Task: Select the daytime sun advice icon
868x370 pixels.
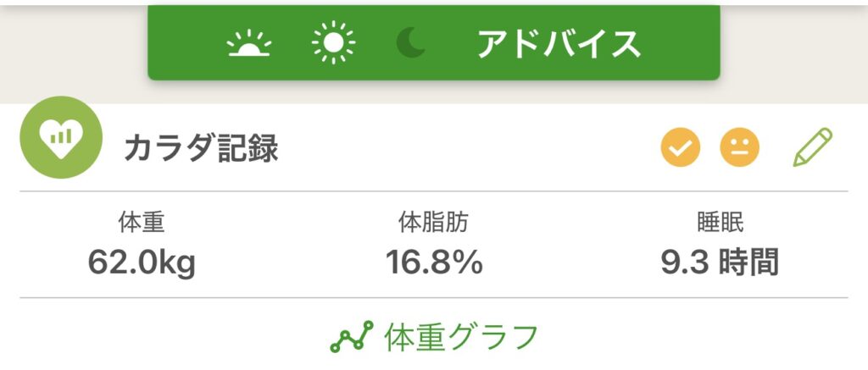Action: 333,42
